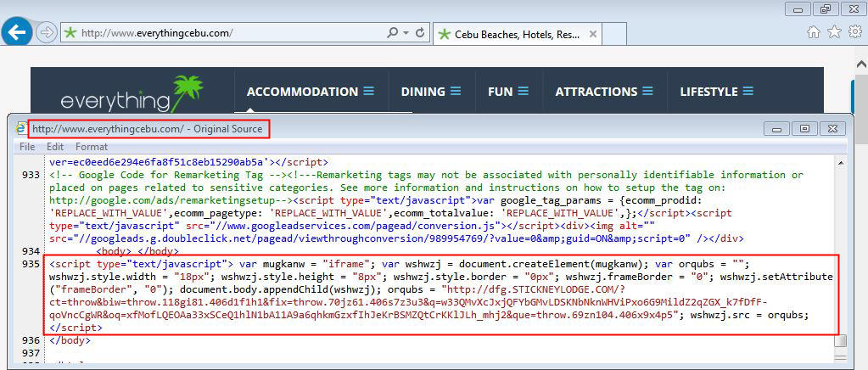
Task: Restore down the main browser window
Action: tap(826, 8)
